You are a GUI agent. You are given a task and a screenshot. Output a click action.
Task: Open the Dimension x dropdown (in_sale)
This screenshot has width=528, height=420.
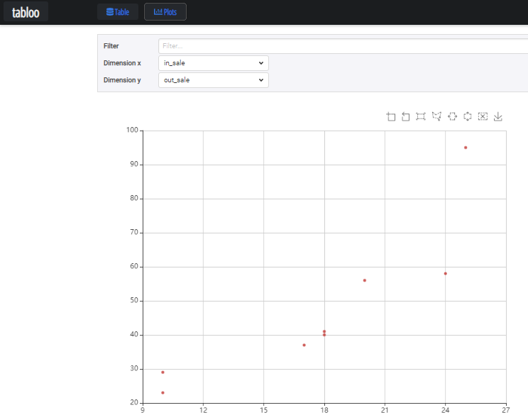click(214, 63)
